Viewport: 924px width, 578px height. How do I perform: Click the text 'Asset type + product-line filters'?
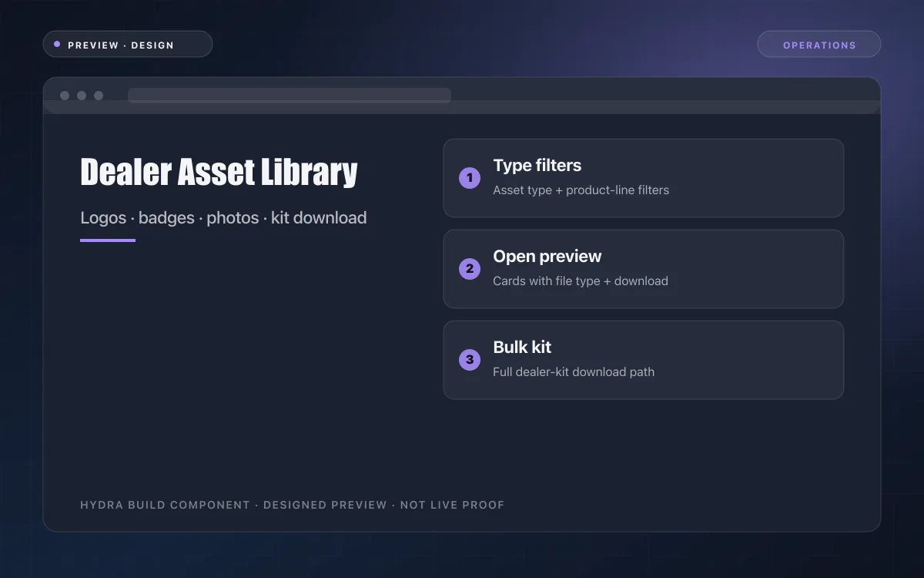[581, 190]
